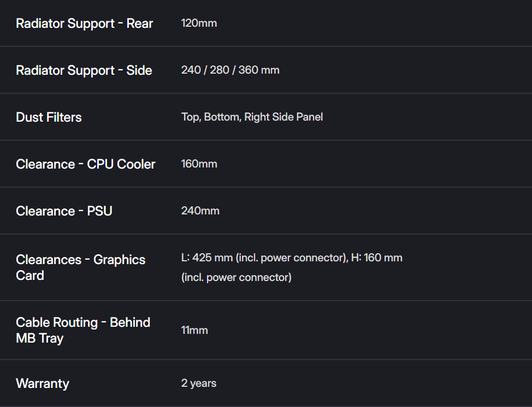Click the L: 425 mm length text

pos(205,258)
